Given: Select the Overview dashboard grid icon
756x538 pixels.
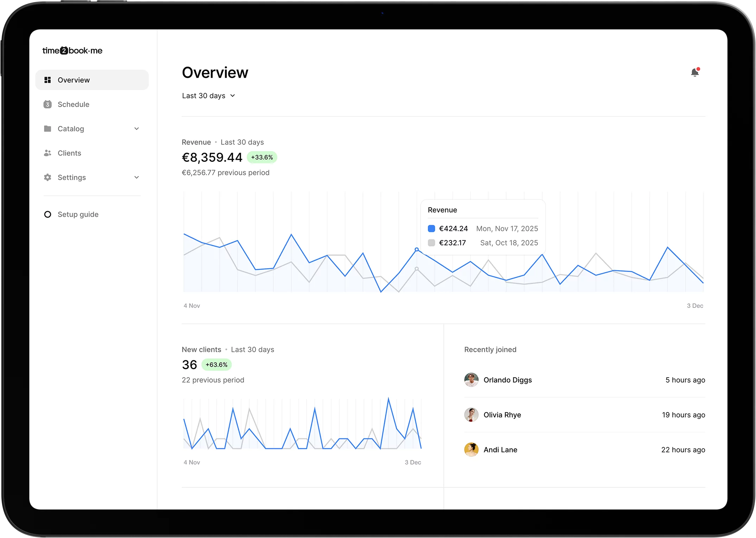Looking at the screenshot, I should click(47, 80).
